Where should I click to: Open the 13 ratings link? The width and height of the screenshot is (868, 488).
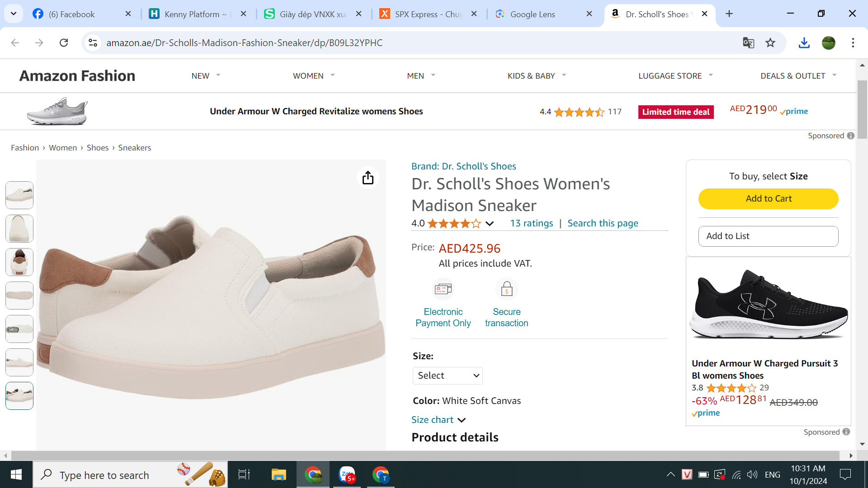pos(531,223)
